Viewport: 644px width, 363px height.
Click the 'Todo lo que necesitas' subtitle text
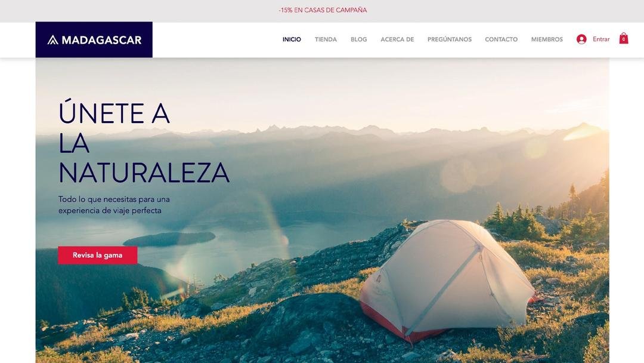pos(114,205)
